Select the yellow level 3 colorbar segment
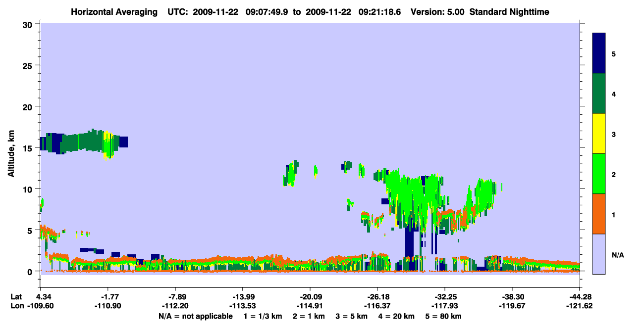The width and height of the screenshot is (644, 330). coord(599,134)
